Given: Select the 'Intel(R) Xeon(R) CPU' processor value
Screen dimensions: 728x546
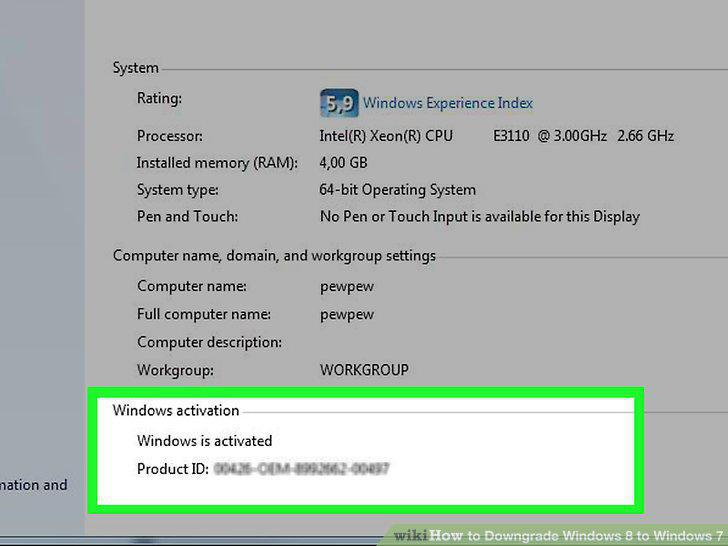Looking at the screenshot, I should point(386,136).
